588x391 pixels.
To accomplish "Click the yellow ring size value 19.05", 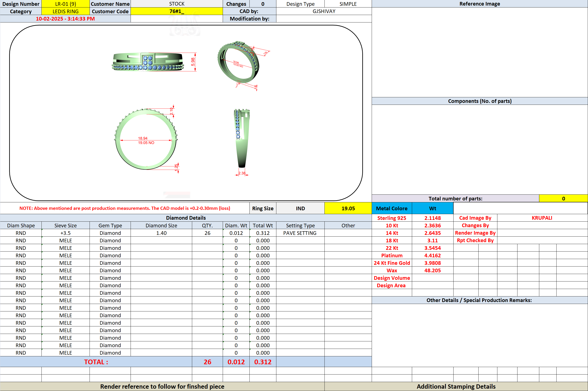I will click(x=348, y=208).
